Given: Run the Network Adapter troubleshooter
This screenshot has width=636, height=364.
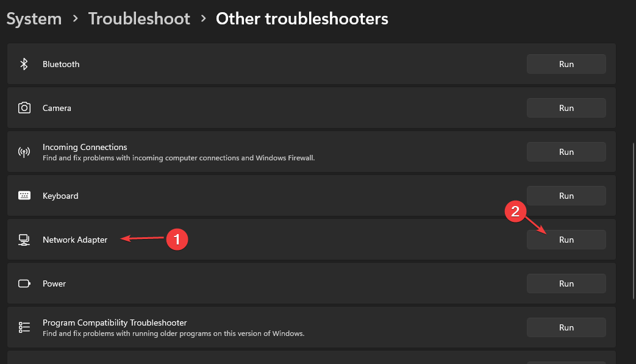Looking at the screenshot, I should [566, 240].
